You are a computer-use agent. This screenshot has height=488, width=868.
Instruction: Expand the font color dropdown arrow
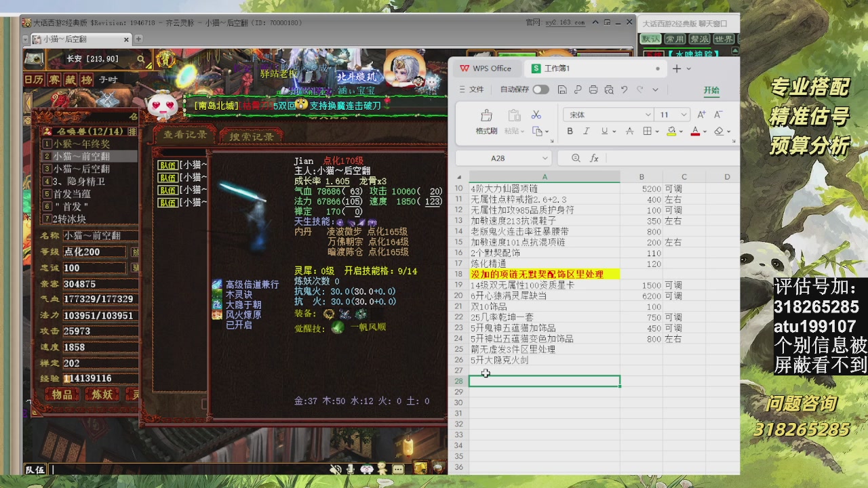(705, 131)
